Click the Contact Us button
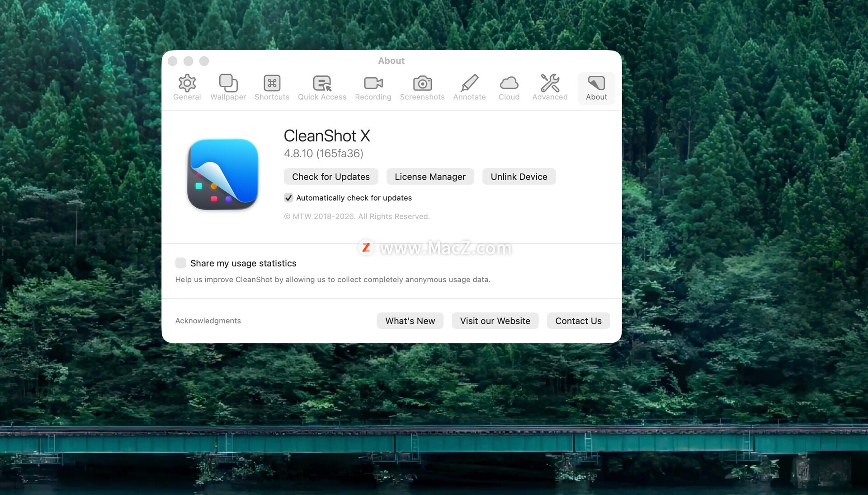The image size is (868, 495). [x=578, y=321]
